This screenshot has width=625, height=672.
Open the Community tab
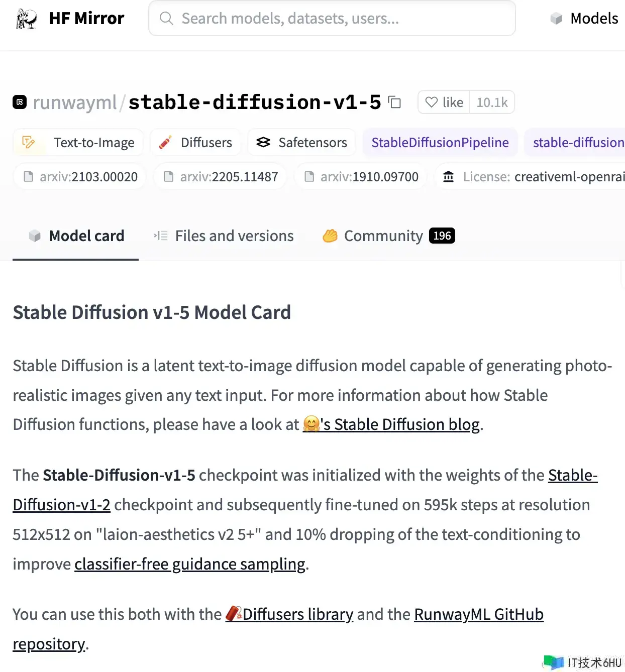(x=383, y=236)
